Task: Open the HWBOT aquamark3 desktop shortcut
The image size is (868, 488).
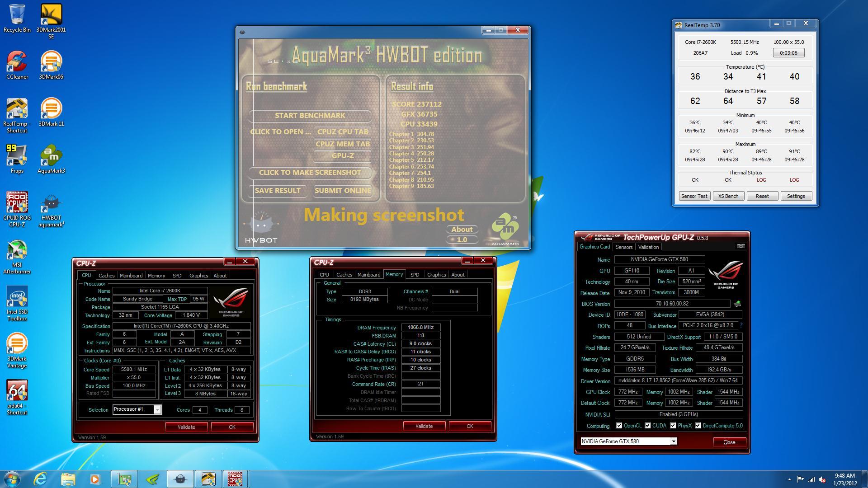Action: click(x=51, y=210)
